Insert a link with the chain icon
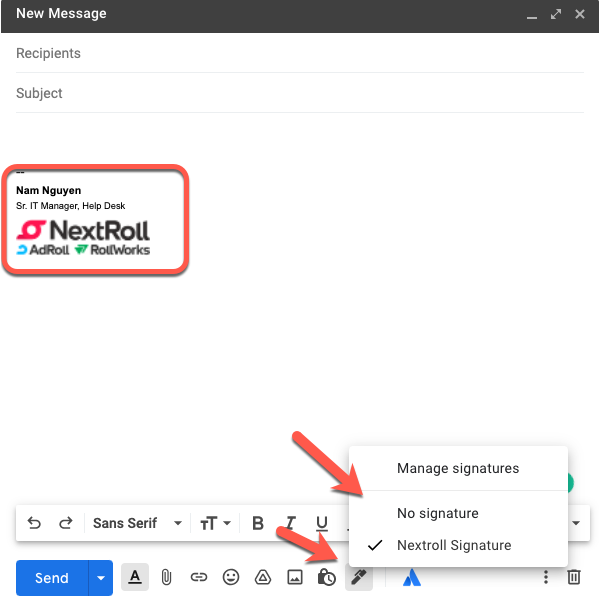 click(x=199, y=577)
